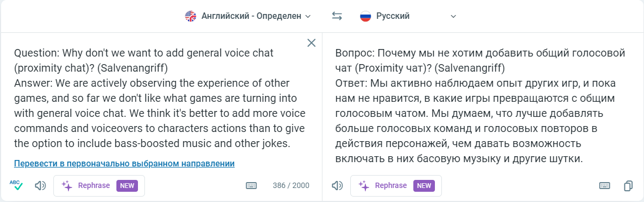The height and width of the screenshot is (202, 644).
Task: Open virtual keyboard in translation panel
Action: coord(605,186)
